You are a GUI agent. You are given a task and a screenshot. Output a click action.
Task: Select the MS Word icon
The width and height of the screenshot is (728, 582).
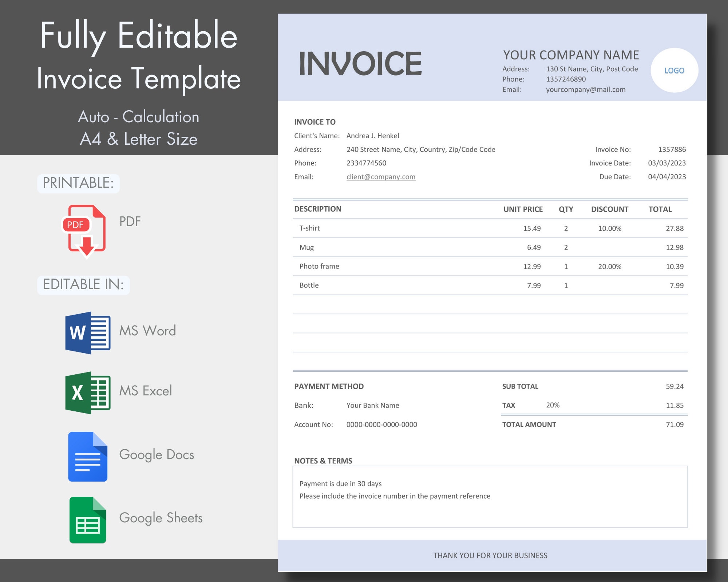click(87, 331)
